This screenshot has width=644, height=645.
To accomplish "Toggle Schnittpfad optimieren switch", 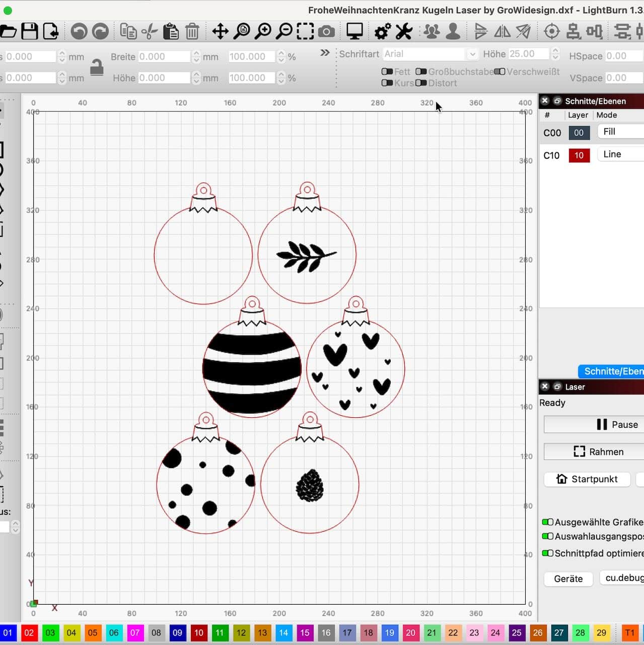I will pos(547,553).
